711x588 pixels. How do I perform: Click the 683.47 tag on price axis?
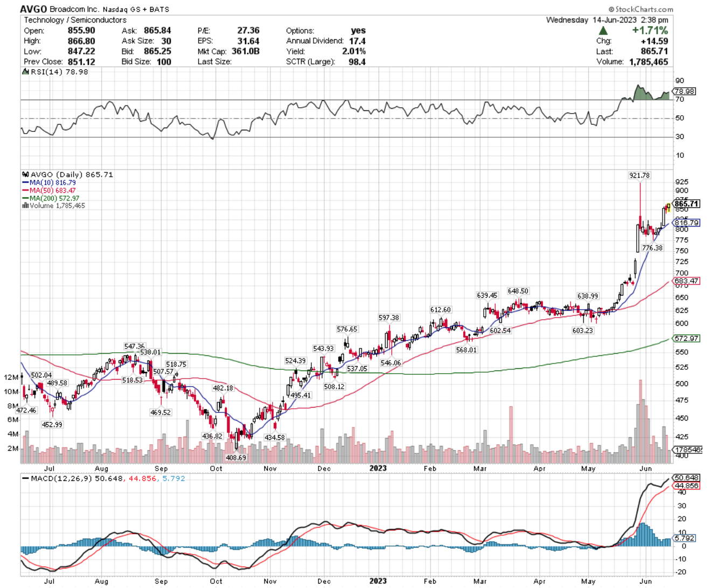pyautogui.click(x=687, y=281)
